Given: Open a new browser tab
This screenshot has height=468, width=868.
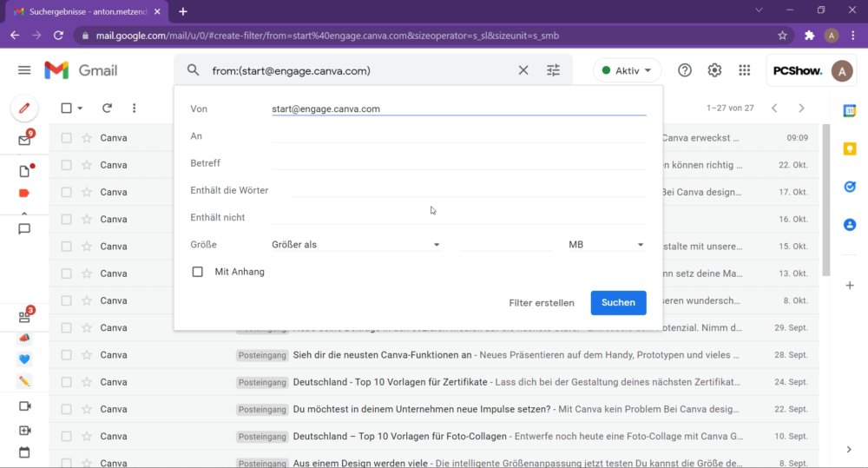Looking at the screenshot, I should (x=183, y=11).
